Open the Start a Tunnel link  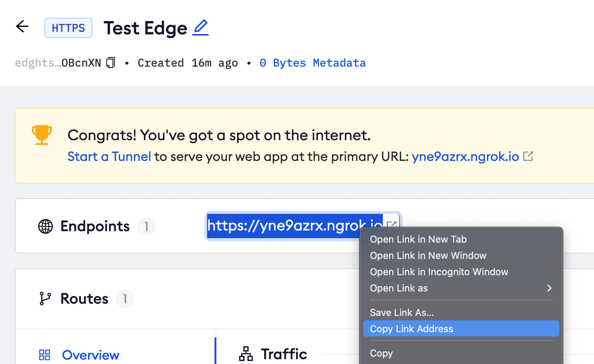109,157
